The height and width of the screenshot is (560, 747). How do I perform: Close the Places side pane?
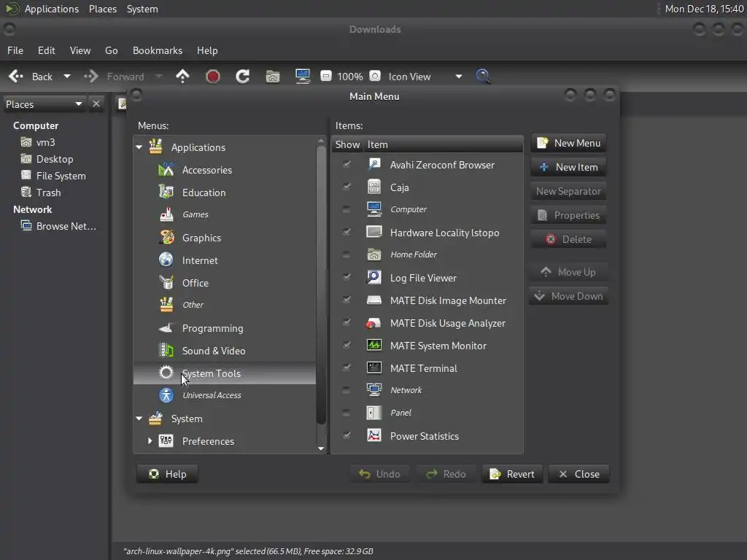tap(96, 104)
